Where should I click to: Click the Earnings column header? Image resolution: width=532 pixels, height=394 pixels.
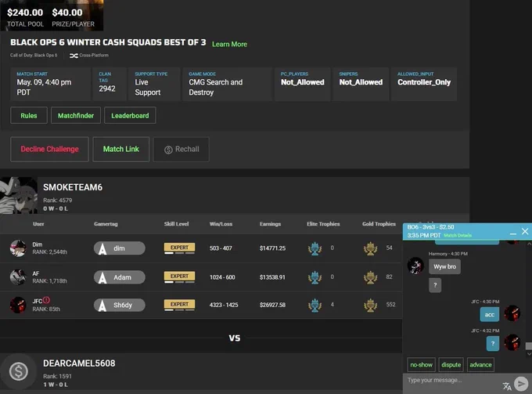[x=270, y=224]
